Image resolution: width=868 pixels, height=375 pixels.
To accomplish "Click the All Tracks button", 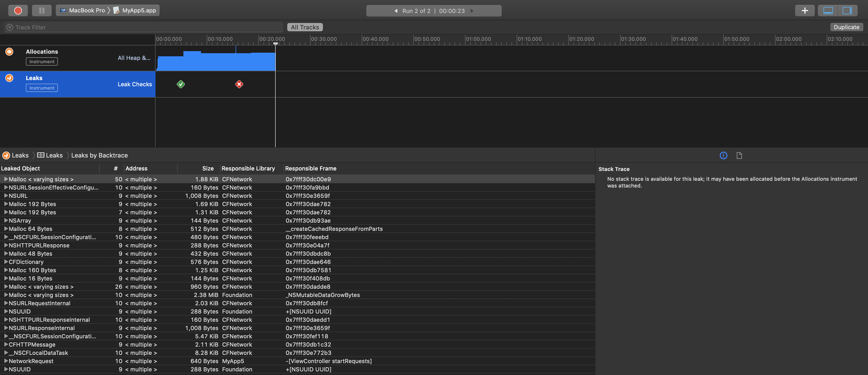I will tap(305, 27).
